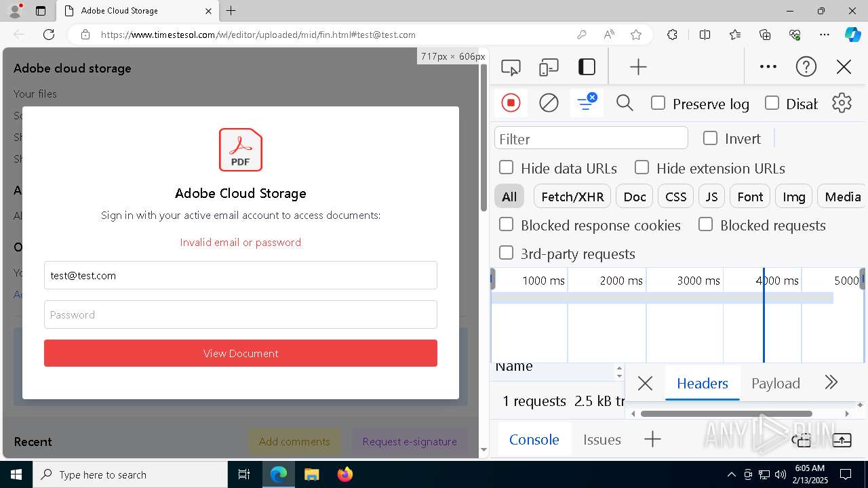The height and width of the screenshot is (488, 868).
Task: Enable Read aloud icon in address bar
Action: click(609, 35)
